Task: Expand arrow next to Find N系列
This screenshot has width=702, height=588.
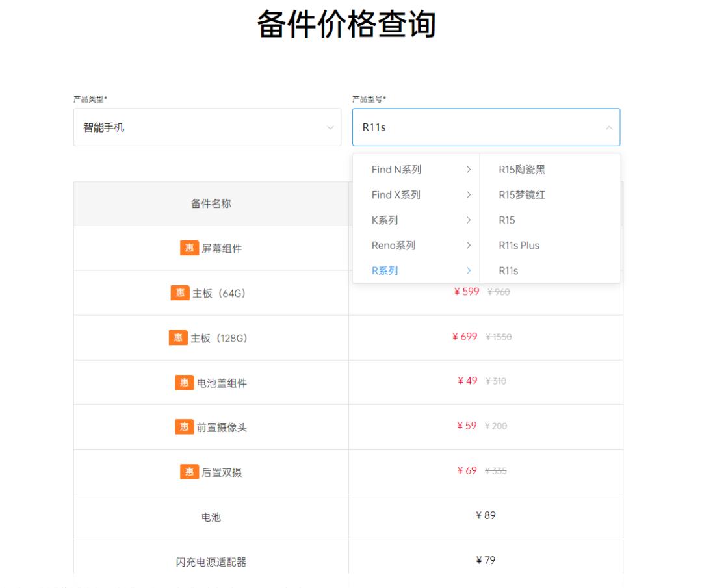Action: click(469, 170)
